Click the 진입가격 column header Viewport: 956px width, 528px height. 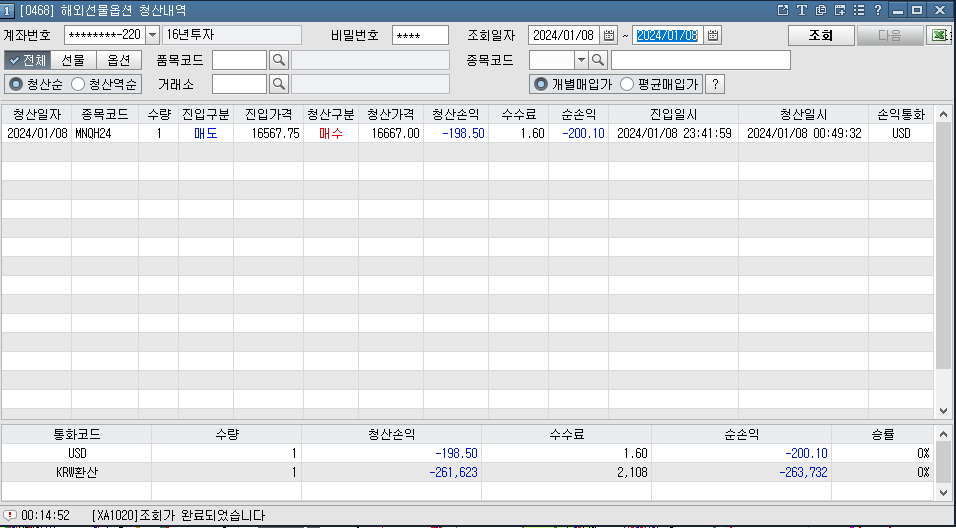(268, 115)
